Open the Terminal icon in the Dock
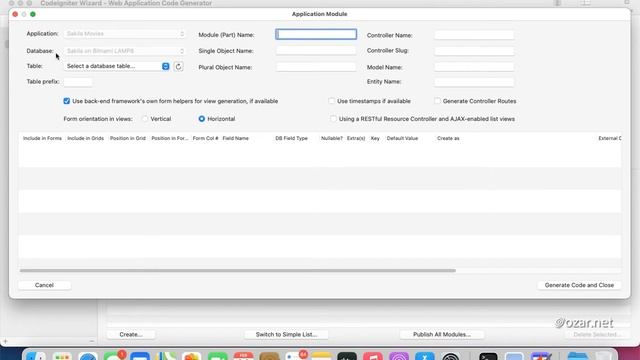Screen dimensions: 640x360 488,356
